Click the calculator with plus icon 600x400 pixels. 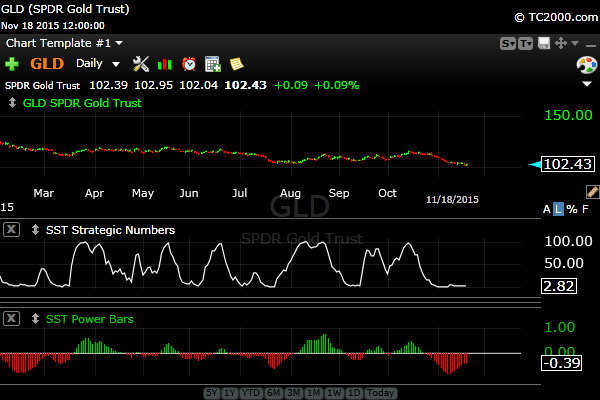[x=212, y=63]
